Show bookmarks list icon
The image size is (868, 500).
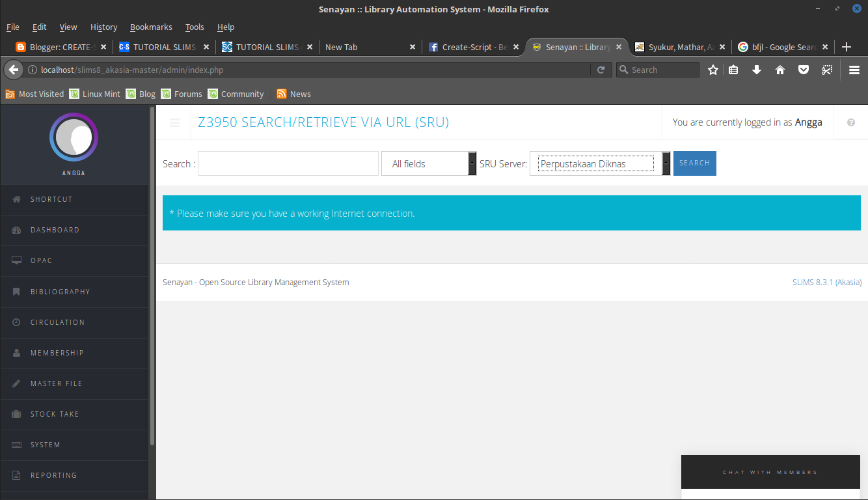(733, 70)
